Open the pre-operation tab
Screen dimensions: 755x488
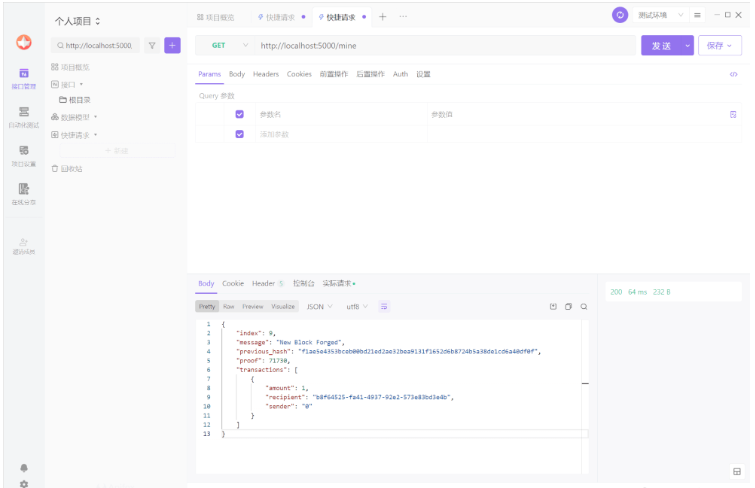click(334, 74)
